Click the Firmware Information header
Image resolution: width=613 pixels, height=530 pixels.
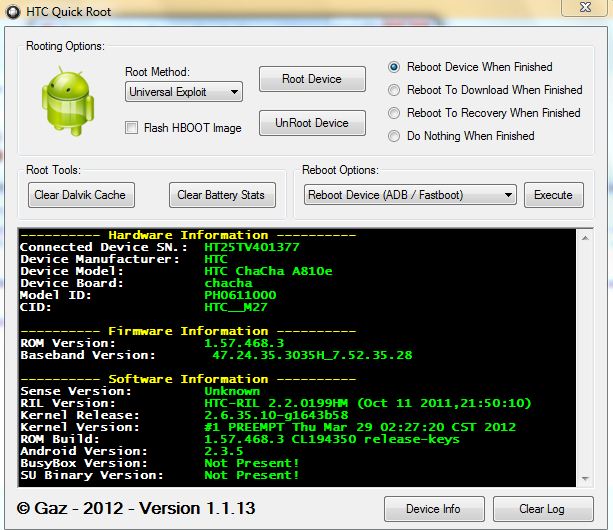point(188,331)
